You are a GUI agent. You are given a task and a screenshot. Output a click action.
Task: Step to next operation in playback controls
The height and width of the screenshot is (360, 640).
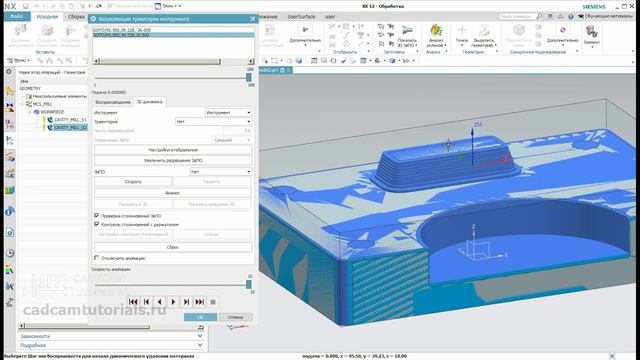coord(186,302)
